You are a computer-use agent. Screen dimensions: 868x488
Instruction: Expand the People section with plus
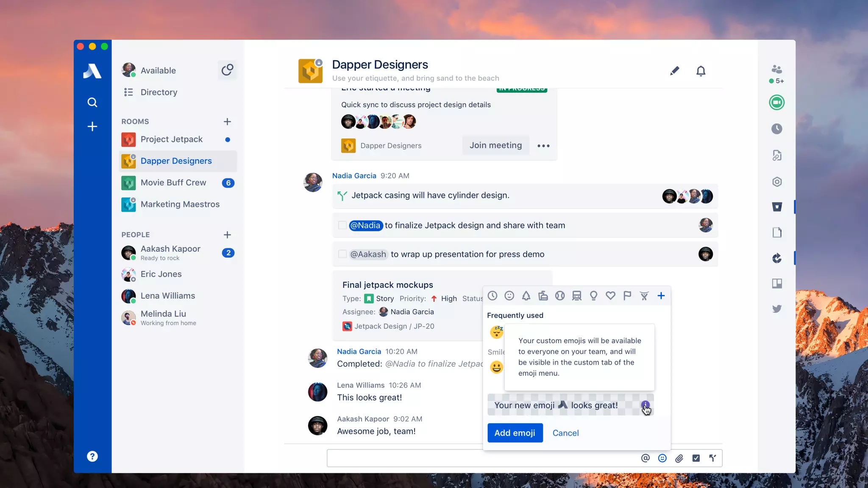coord(227,235)
